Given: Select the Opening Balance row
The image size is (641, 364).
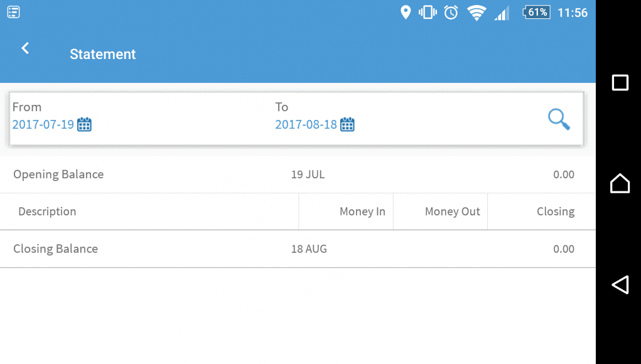Looking at the screenshot, I should click(298, 174).
